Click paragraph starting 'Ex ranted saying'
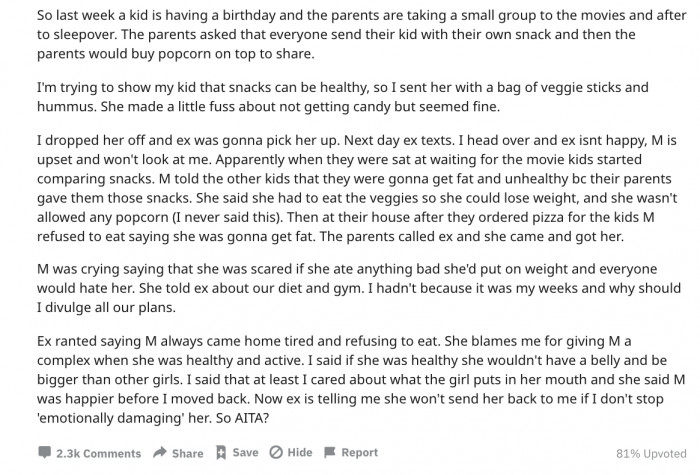Viewport: 700px width, 475px height. (x=361, y=379)
